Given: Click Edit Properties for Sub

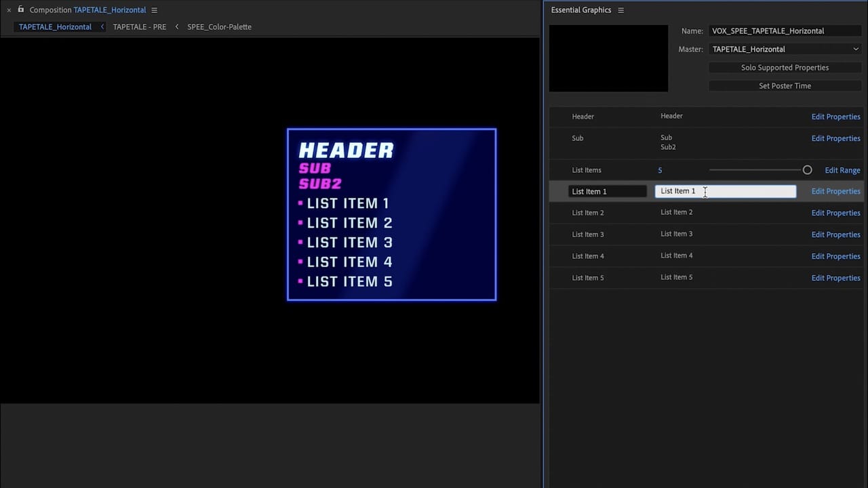Looking at the screenshot, I should [835, 138].
